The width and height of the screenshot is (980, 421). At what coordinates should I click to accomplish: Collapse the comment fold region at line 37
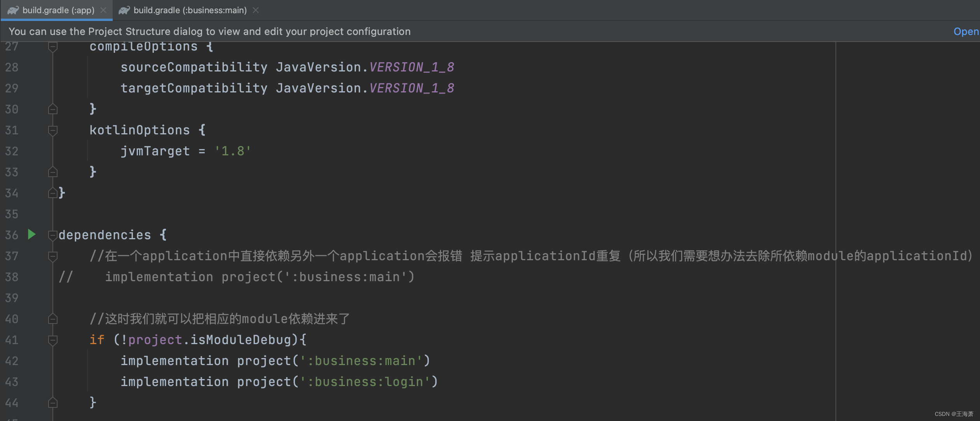pos(53,256)
